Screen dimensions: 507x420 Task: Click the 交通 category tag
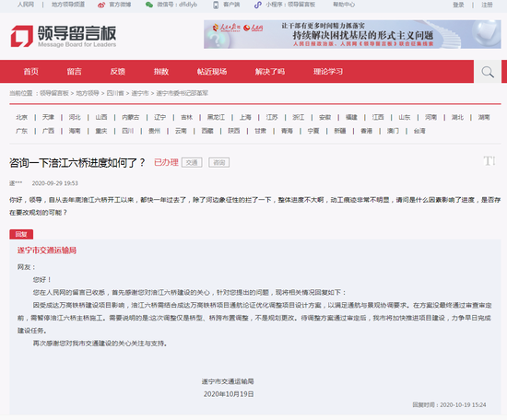click(x=192, y=162)
